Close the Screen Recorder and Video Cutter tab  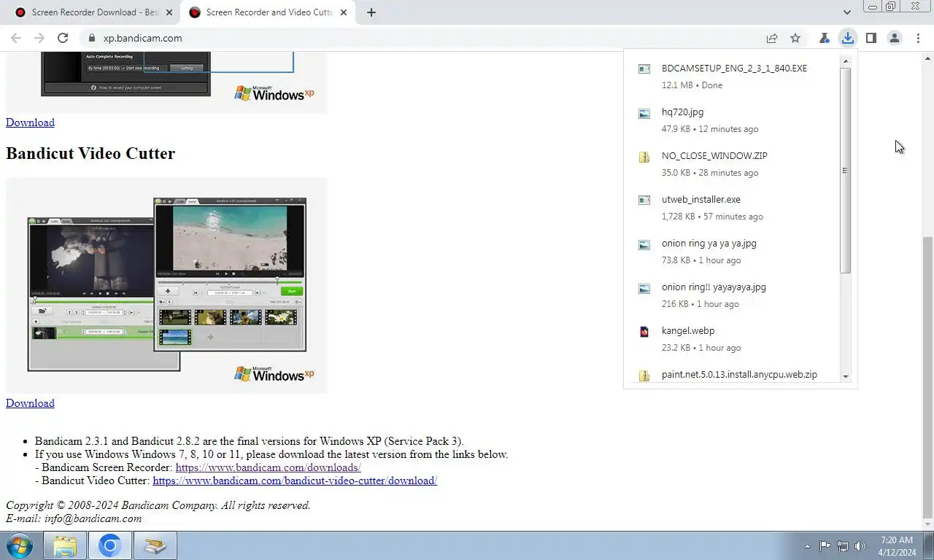344,12
